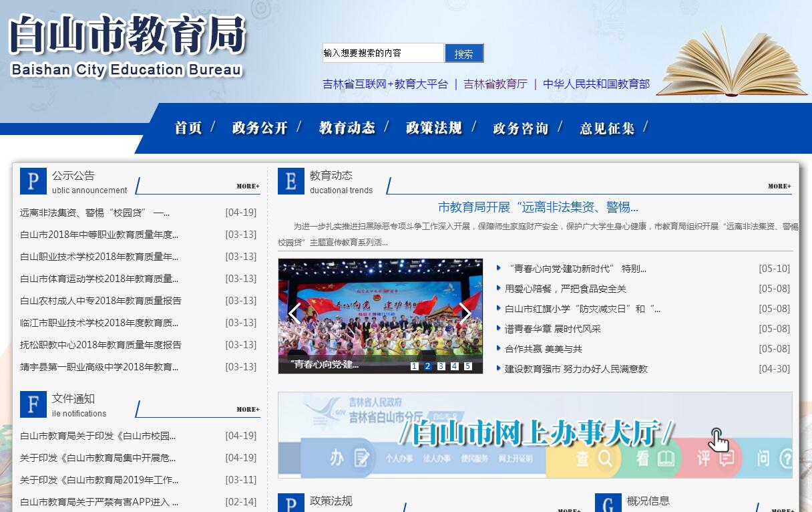The height and width of the screenshot is (512, 812).
Task: Focus the search input box
Action: click(383, 53)
